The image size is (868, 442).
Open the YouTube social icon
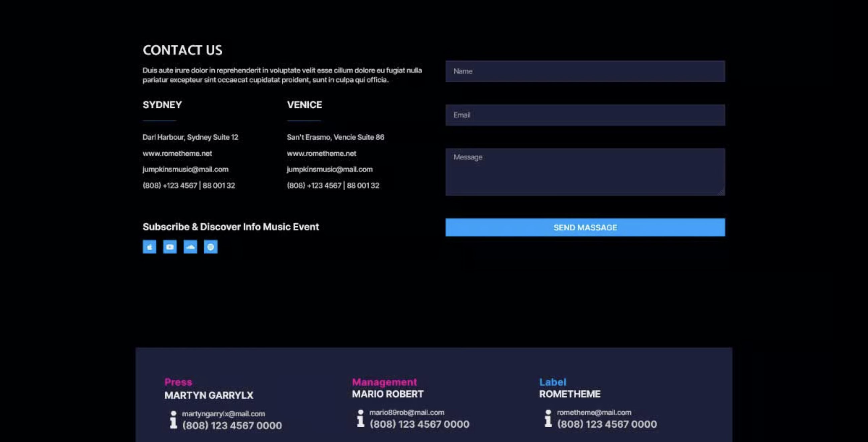(x=170, y=247)
